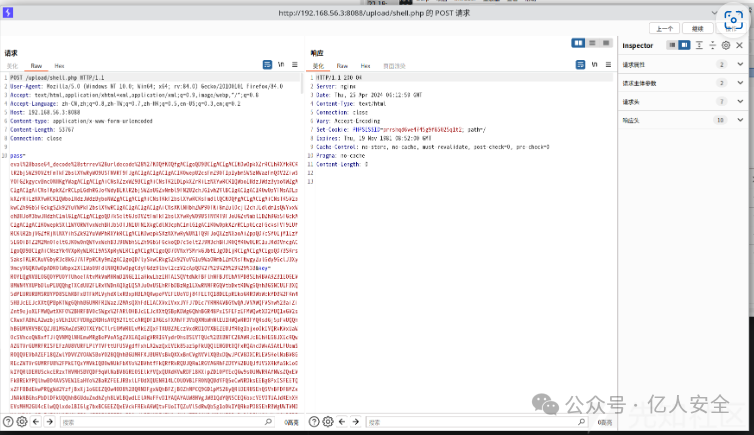754x435 pixels.
Task: Click the request highlight count label
Action: tap(291, 422)
